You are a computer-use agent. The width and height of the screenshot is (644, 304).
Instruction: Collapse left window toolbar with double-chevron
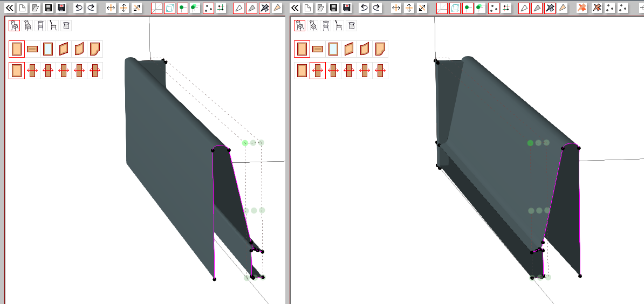tap(10, 8)
